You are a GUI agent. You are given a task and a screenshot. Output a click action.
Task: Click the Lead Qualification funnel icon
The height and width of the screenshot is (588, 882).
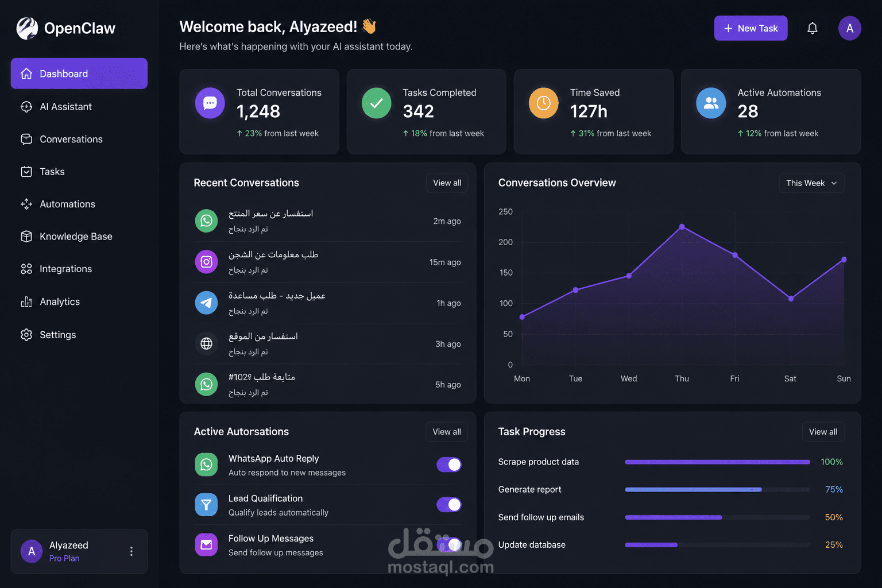tap(206, 505)
